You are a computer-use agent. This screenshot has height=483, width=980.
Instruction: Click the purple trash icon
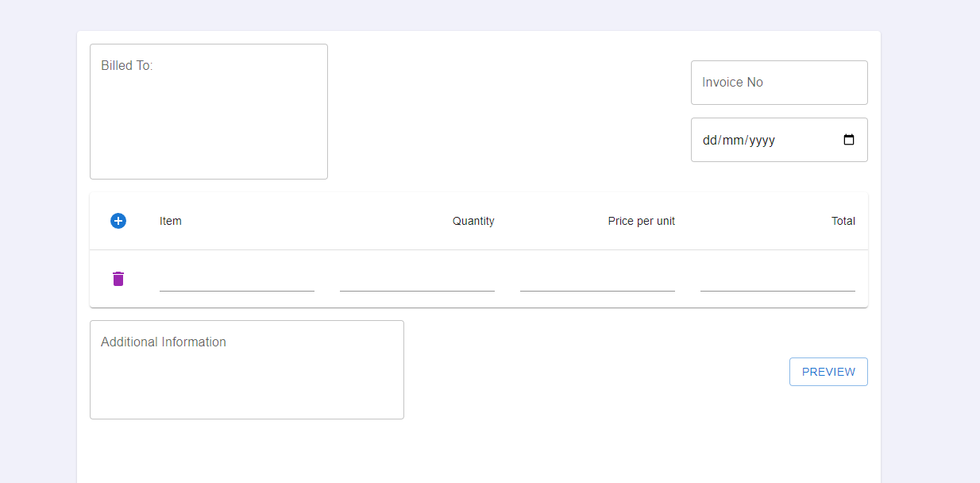[x=118, y=279]
